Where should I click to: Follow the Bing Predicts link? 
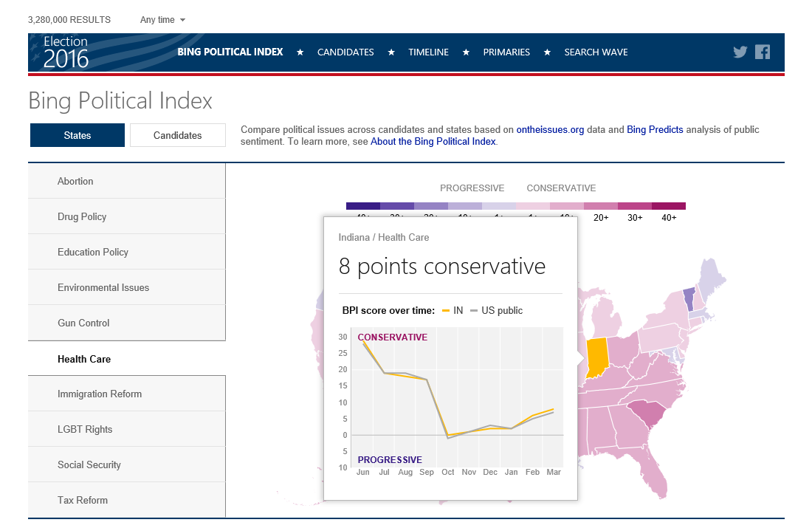[655, 129]
